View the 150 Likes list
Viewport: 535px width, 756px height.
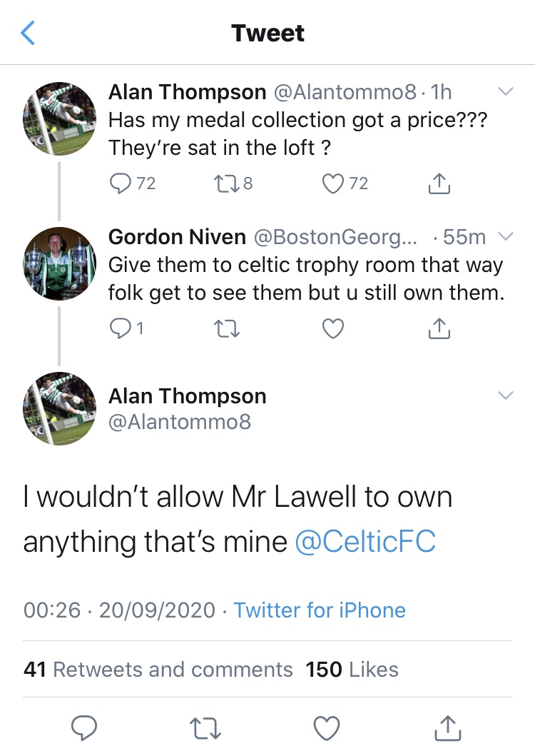[x=352, y=670]
